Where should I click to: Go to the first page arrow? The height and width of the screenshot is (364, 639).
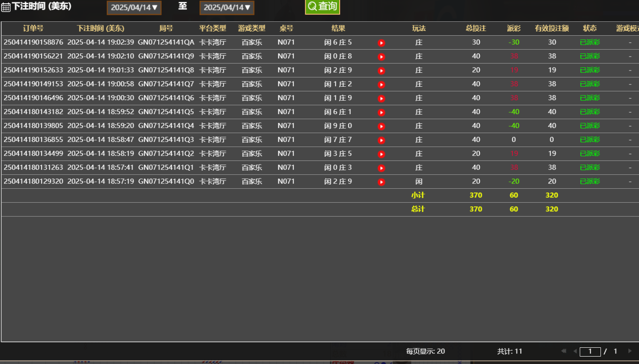[x=563, y=351]
